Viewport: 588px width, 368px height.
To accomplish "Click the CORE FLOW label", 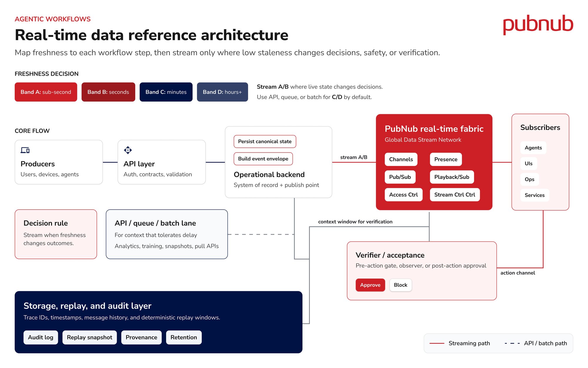I will pyautogui.click(x=32, y=131).
